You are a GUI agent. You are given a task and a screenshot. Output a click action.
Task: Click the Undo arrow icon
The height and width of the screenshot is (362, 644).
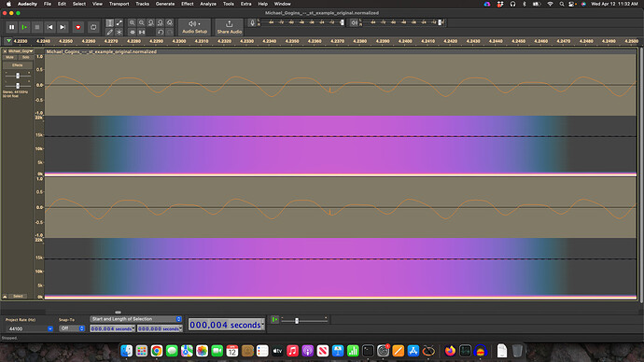pos(161,32)
